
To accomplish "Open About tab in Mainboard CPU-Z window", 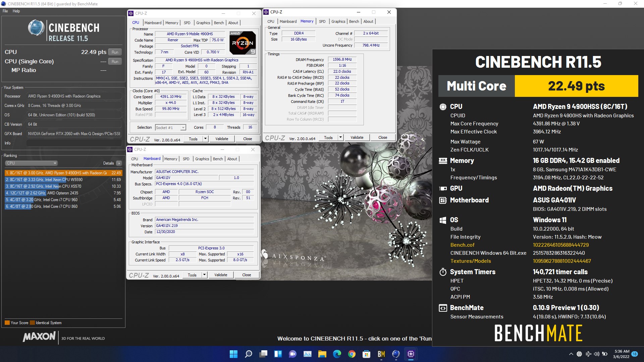I will coord(232,159).
